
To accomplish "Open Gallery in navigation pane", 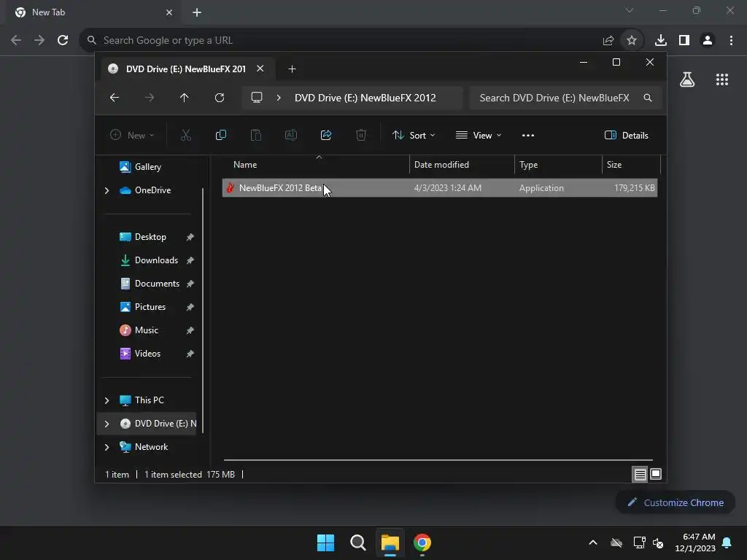I will 149,167.
